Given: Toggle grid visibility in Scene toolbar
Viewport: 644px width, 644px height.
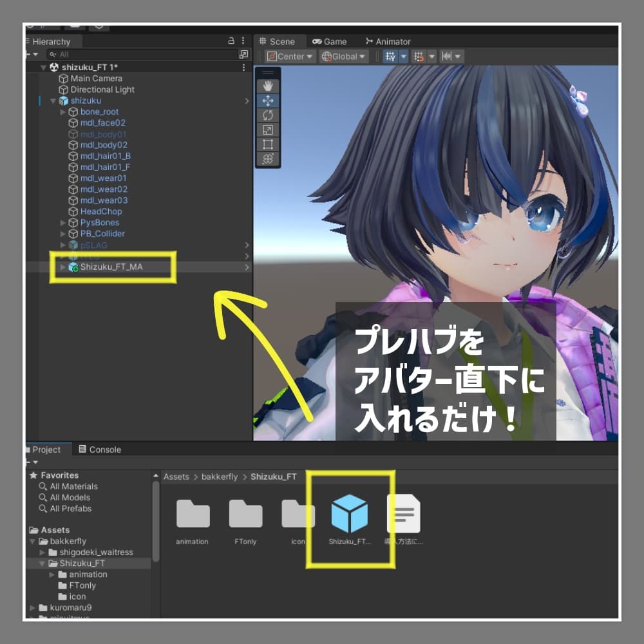Looking at the screenshot, I should click(390, 57).
